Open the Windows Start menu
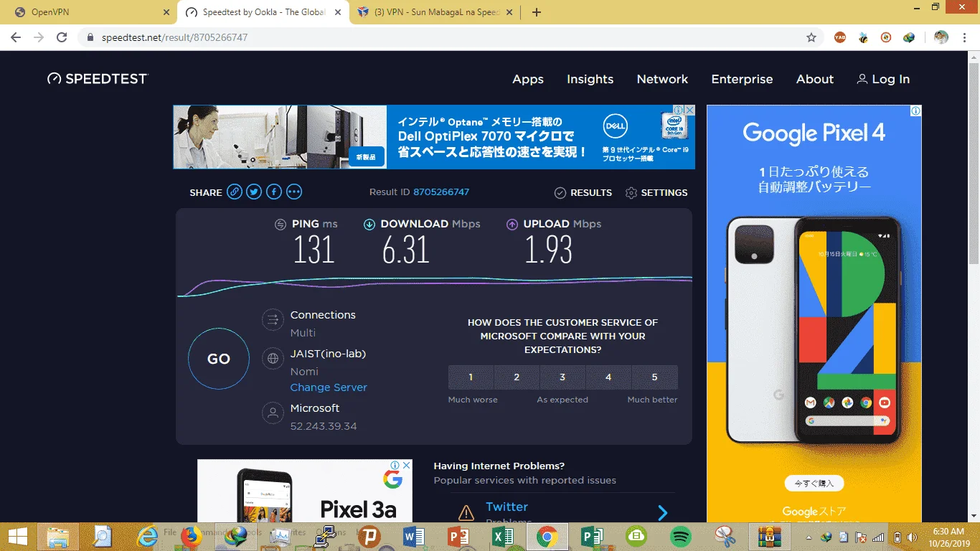This screenshot has width=980, height=551. [18, 536]
